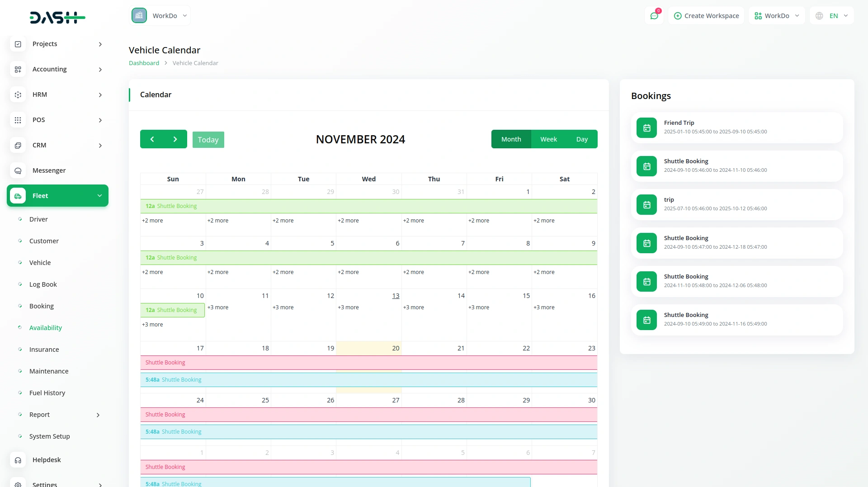Switch calendar to Day view

coord(582,139)
